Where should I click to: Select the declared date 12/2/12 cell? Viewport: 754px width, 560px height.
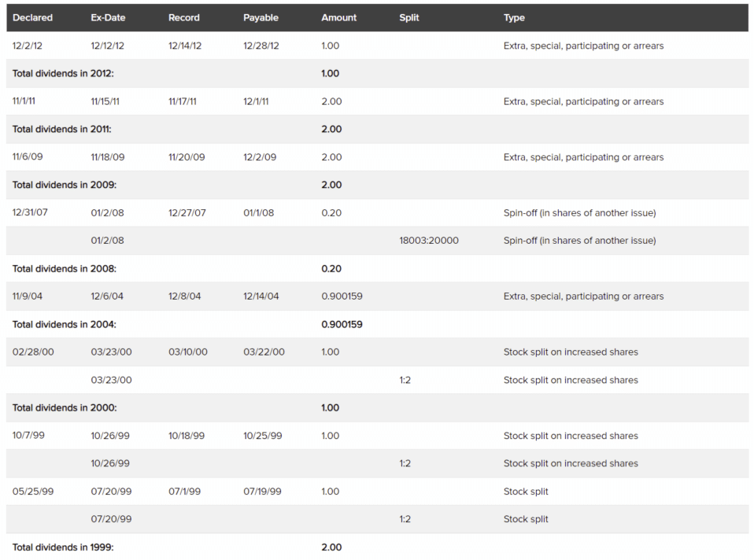(x=28, y=46)
